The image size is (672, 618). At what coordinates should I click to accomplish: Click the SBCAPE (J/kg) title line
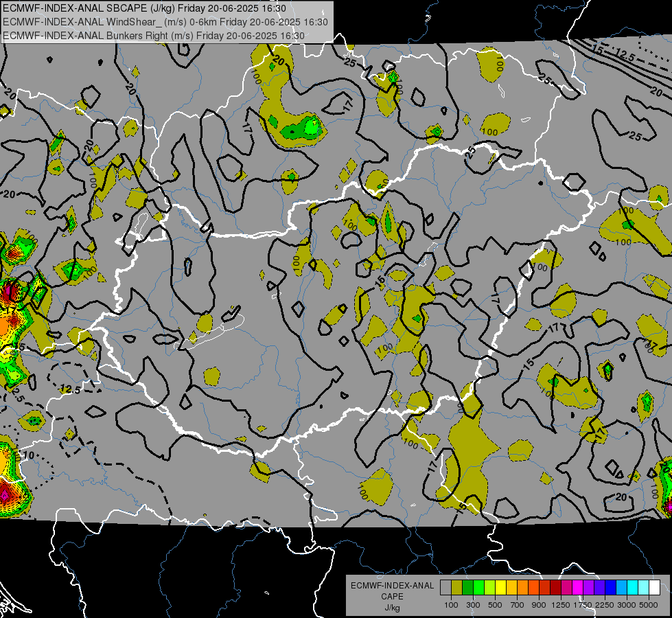(144, 8)
